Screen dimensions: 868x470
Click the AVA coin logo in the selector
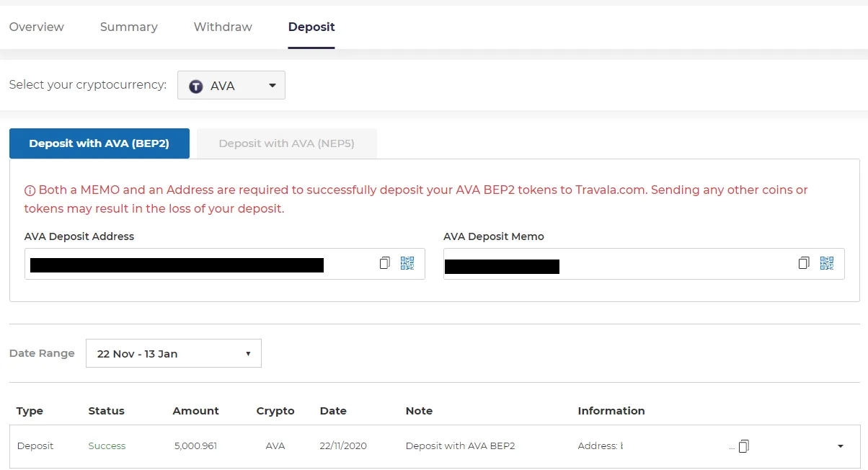coord(196,86)
